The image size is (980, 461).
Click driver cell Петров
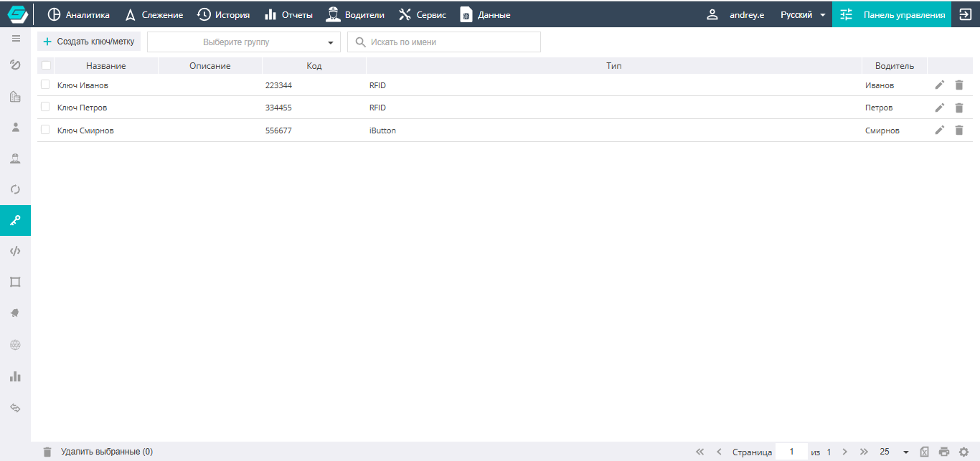[x=879, y=108]
